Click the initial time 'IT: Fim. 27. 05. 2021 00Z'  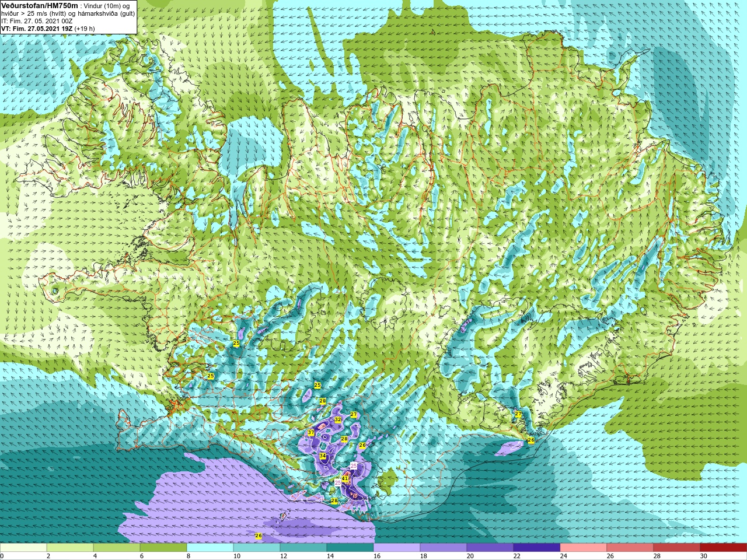[x=37, y=21]
